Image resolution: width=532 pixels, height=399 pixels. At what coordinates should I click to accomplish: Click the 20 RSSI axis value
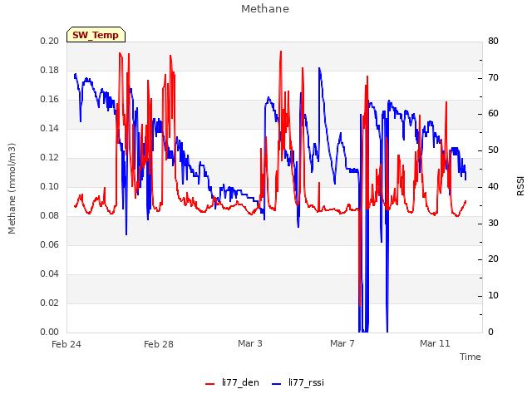[x=493, y=259]
